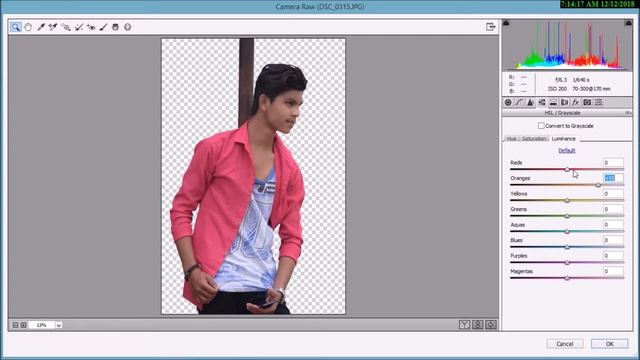Click the Aquas luminance slider handle
The image size is (640, 360).
[567, 231]
